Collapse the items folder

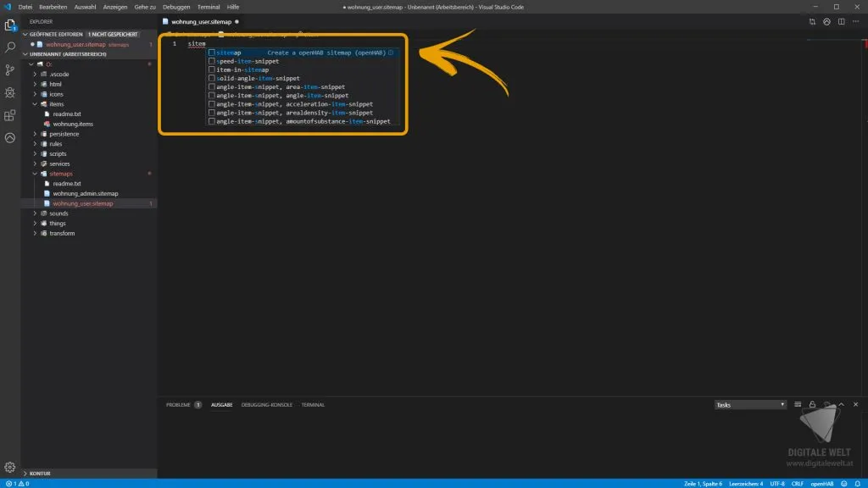point(88,104)
